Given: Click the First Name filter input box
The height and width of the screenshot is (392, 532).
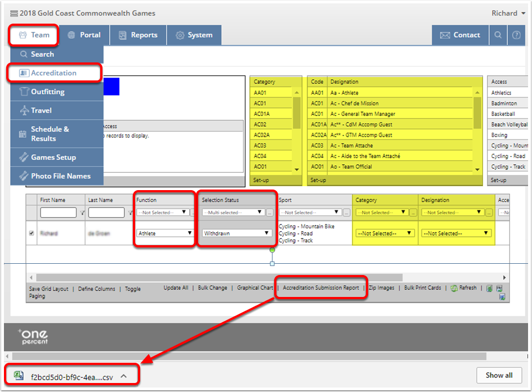Looking at the screenshot, I should click(58, 213).
